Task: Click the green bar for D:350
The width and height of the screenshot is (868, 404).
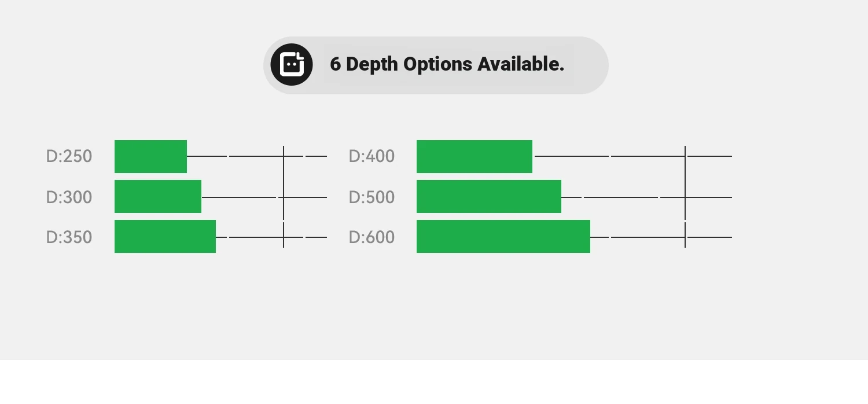Action: pos(165,236)
